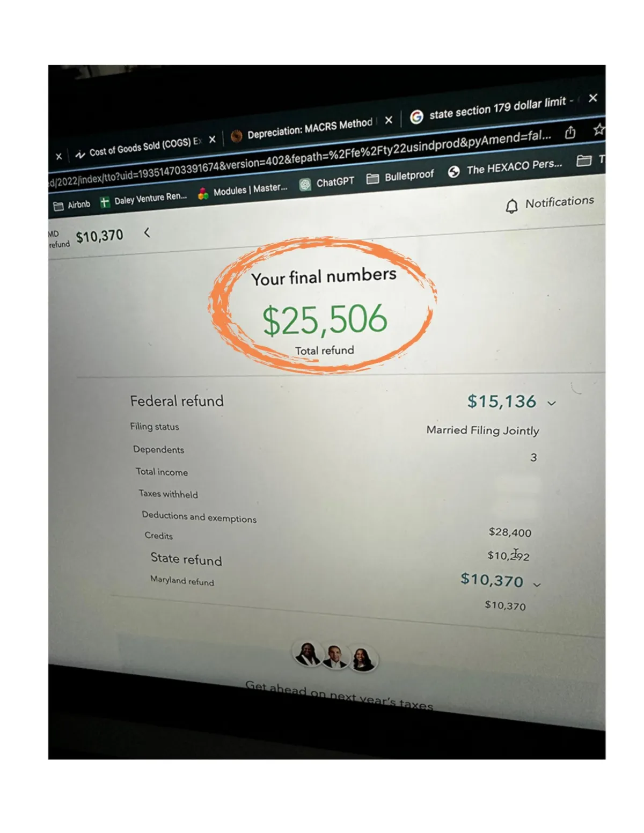Open the Modules | Master bookmark
The image size is (644, 833).
pyautogui.click(x=243, y=191)
